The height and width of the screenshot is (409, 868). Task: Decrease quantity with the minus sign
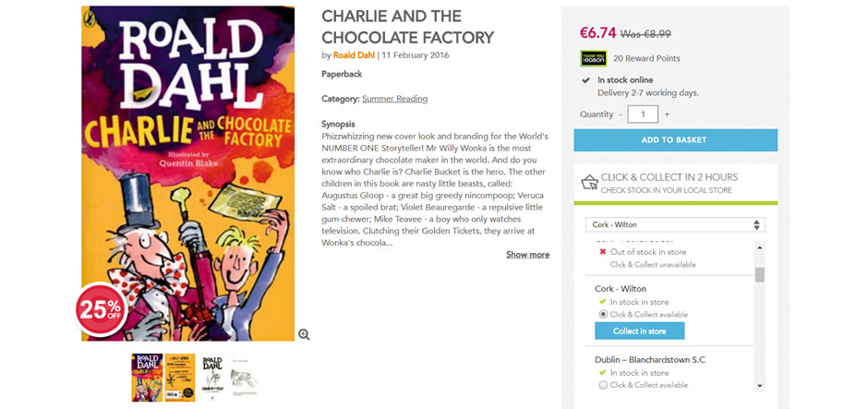(x=621, y=114)
